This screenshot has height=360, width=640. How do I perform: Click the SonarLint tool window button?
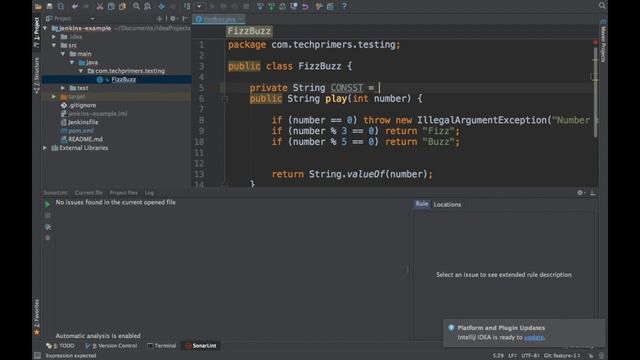[200, 346]
